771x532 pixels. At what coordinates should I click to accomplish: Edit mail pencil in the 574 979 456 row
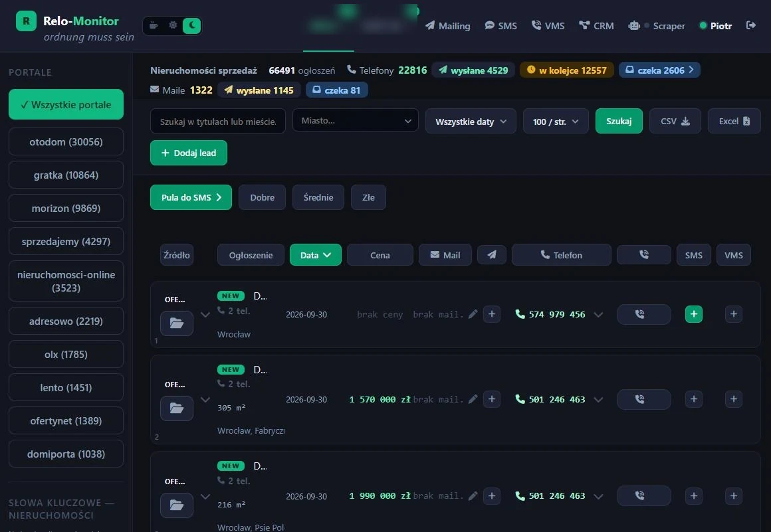coord(473,314)
